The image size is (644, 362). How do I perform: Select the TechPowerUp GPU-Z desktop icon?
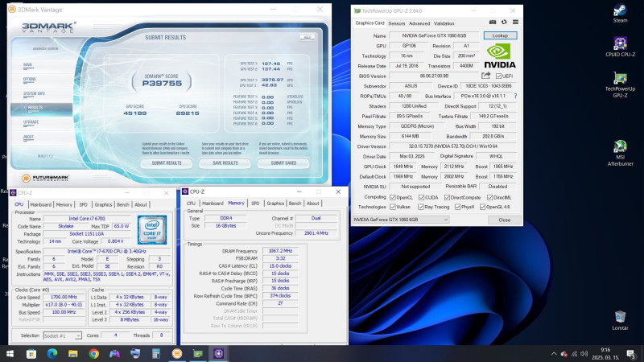[620, 84]
